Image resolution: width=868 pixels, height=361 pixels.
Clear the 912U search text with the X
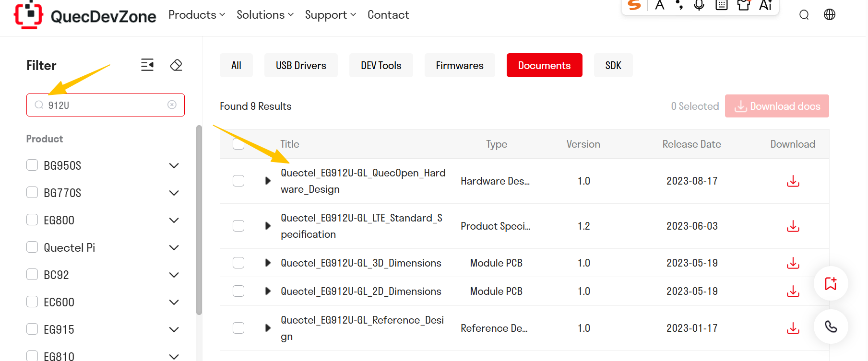click(x=172, y=105)
